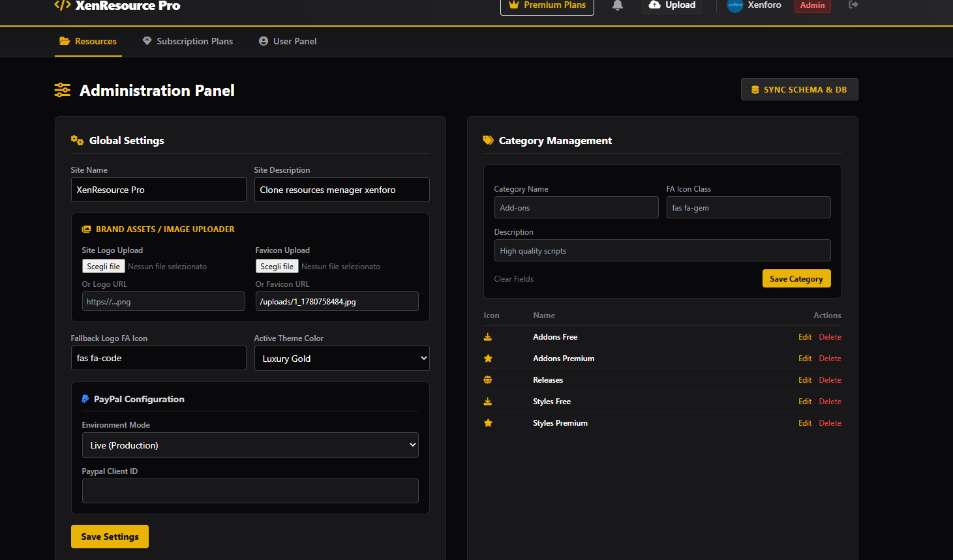
Task: Save the global settings
Action: (110, 537)
